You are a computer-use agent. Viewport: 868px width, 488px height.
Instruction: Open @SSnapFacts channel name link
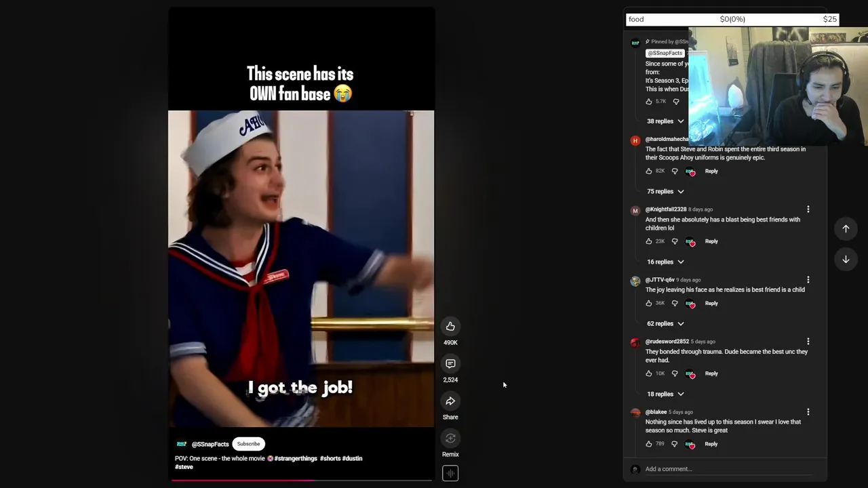click(210, 445)
